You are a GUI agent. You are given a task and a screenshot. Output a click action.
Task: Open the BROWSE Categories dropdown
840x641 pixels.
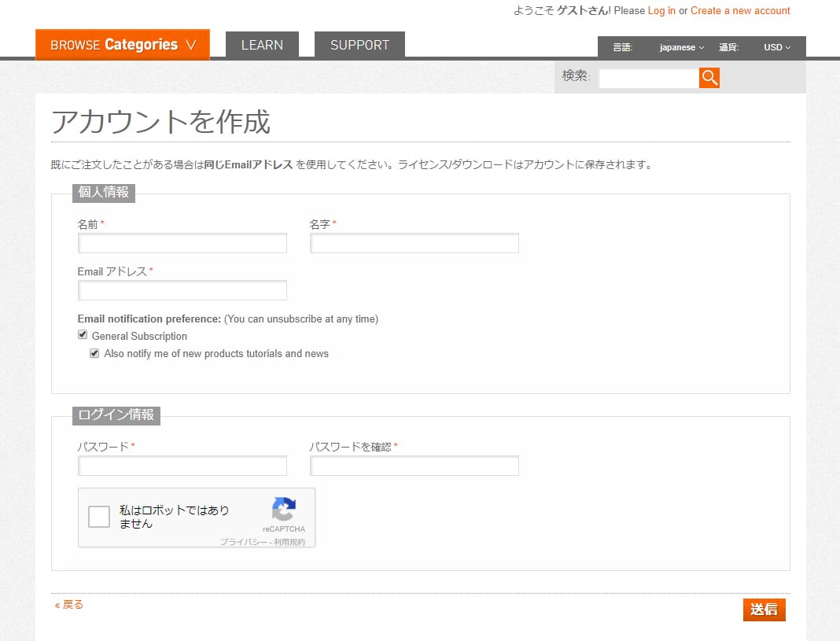[123, 45]
